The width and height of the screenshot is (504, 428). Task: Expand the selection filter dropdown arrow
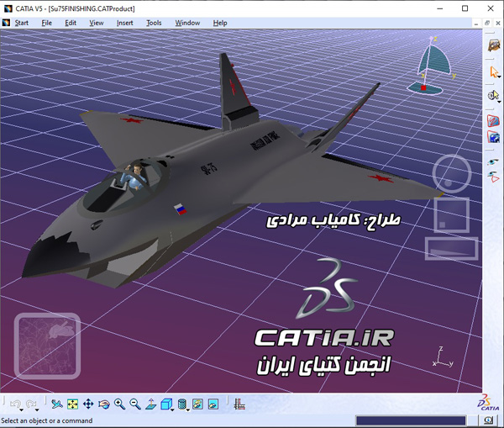coord(499,102)
